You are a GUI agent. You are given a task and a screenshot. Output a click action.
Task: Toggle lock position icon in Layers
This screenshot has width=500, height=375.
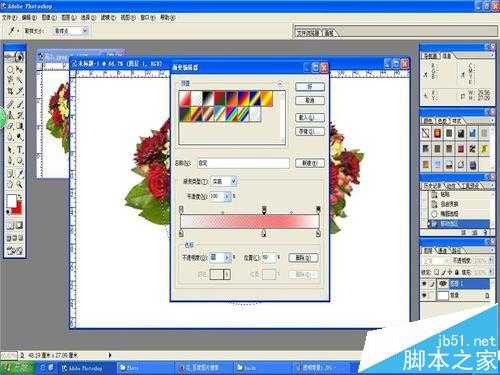450,272
